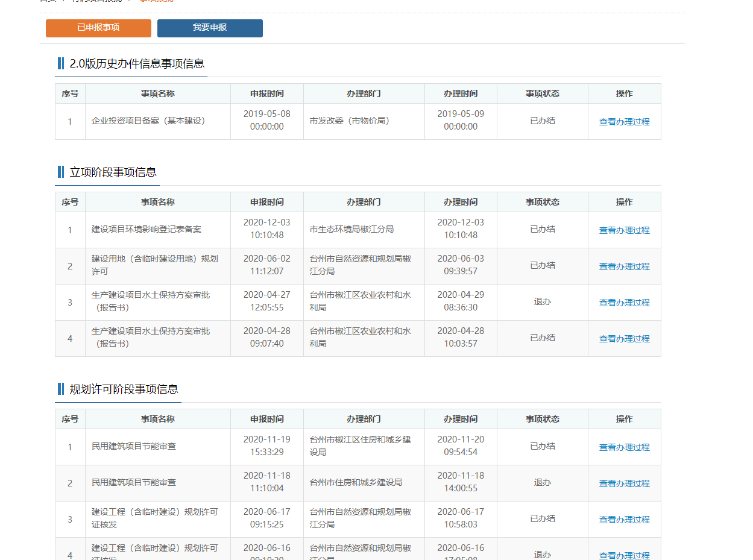Open the 我要申报 button
753x560 pixels.
210,28
